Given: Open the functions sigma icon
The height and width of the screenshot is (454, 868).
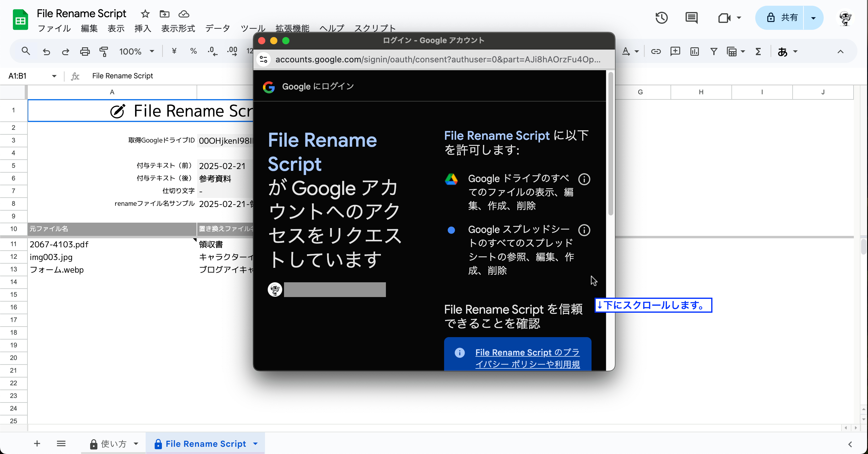Looking at the screenshot, I should coord(758,52).
